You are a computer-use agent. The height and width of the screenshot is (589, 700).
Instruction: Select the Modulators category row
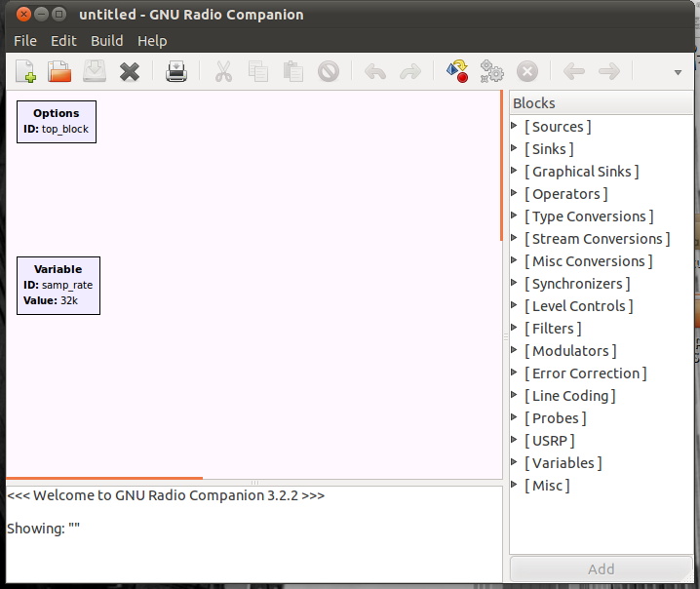pyautogui.click(x=601, y=351)
